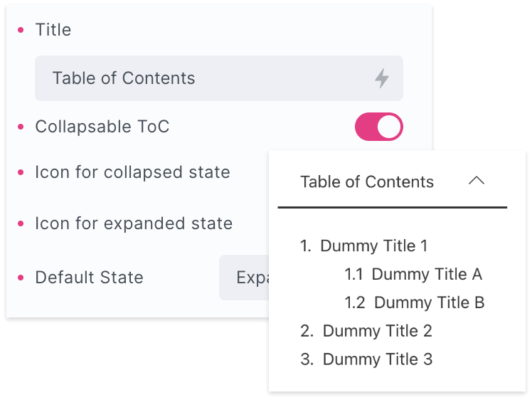Viewport: 532px width, 400px height.
Task: Open the '1.1 Dummy Title A' sub-entry
Action: (426, 275)
